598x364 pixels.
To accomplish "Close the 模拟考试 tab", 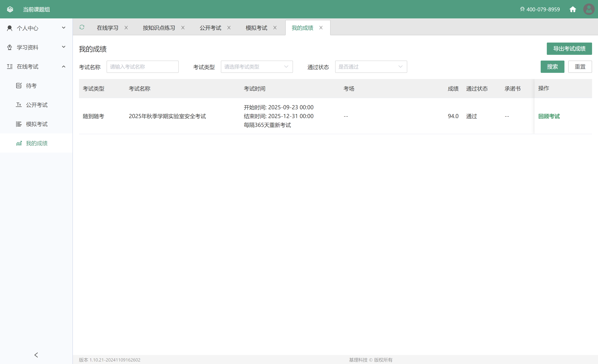I will click(275, 28).
